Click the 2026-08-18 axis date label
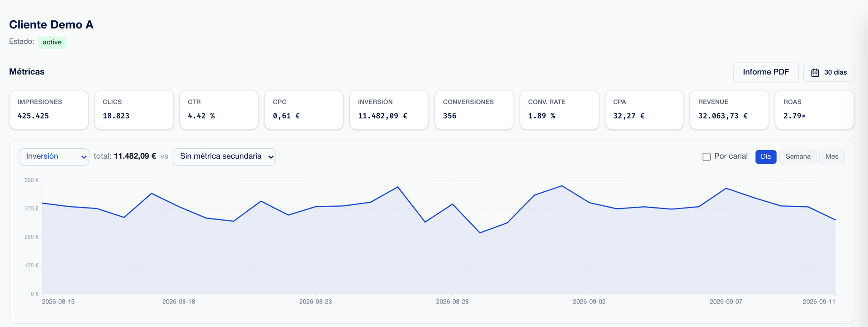Image resolution: width=868 pixels, height=327 pixels. (179, 302)
